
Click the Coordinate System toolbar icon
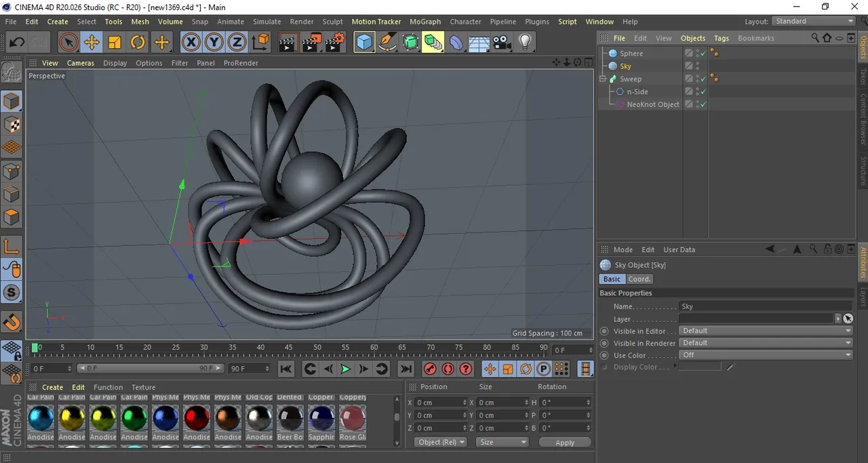click(x=260, y=43)
